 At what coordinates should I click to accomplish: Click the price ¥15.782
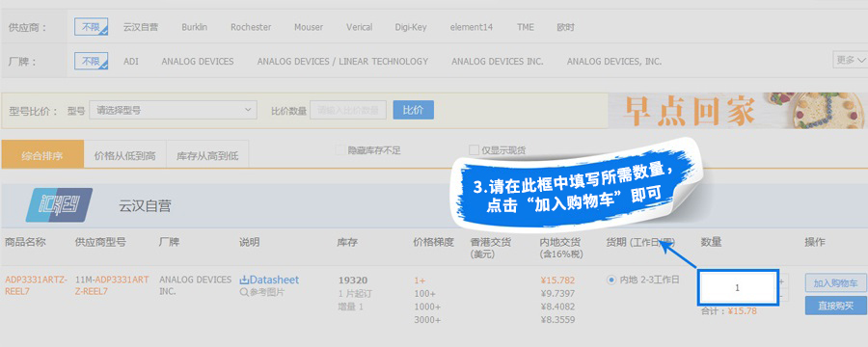(557, 280)
